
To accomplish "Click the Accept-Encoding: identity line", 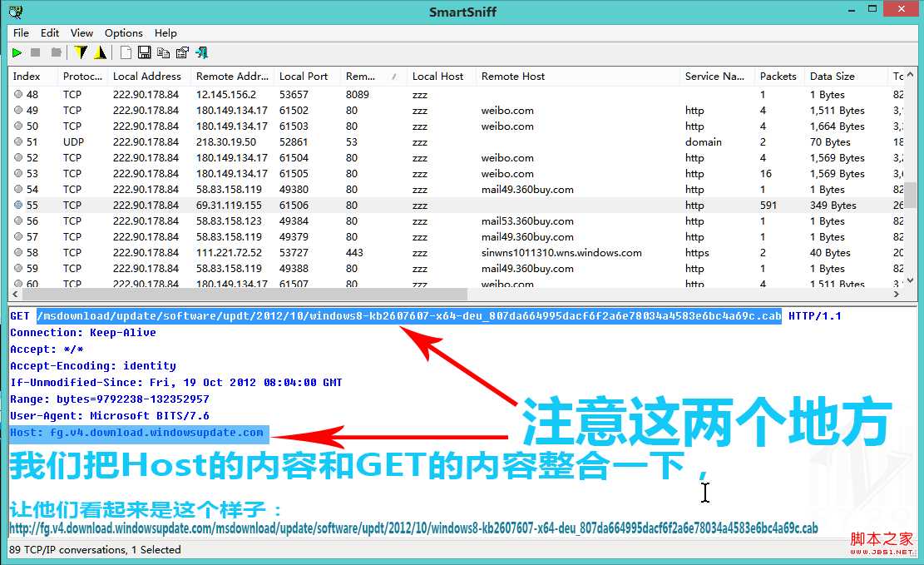I will pos(92,366).
